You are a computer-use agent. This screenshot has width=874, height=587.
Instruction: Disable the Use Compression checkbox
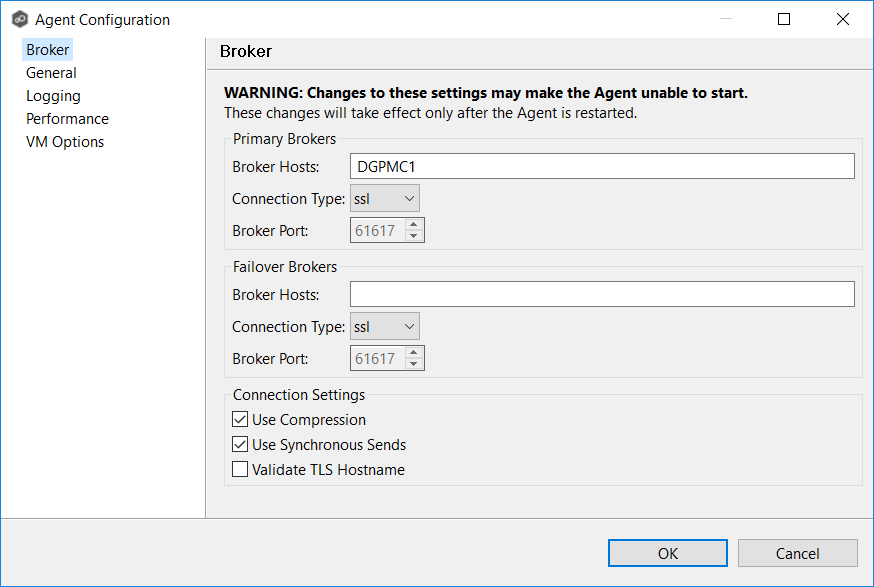[240, 420]
